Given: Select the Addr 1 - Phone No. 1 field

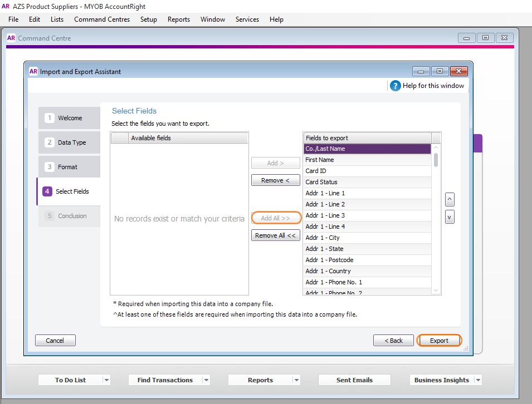Looking at the screenshot, I should pyautogui.click(x=368, y=282).
